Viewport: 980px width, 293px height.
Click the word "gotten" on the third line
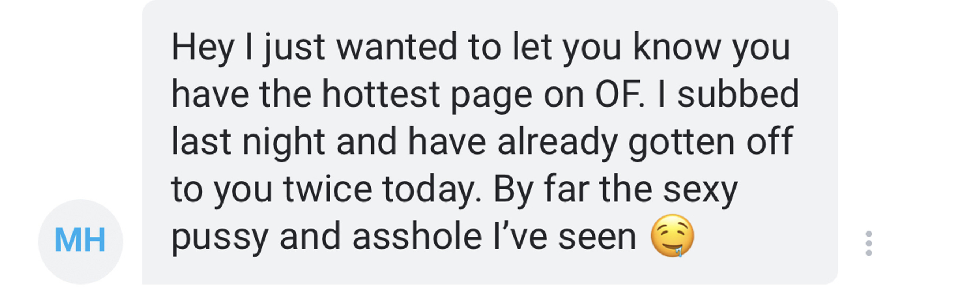(681, 144)
